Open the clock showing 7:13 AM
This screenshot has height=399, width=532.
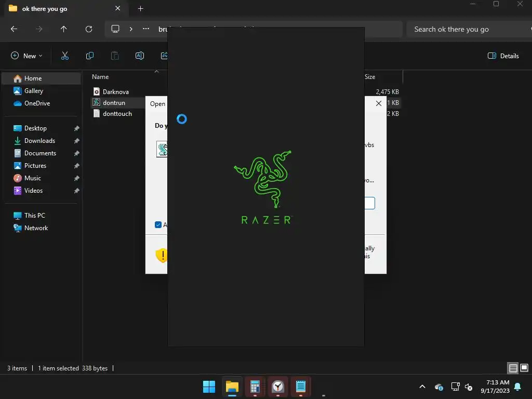pos(495,387)
